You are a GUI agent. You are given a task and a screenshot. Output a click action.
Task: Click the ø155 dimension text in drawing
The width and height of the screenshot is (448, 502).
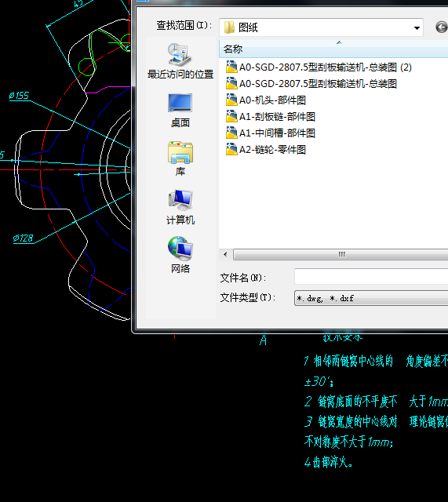19,96
